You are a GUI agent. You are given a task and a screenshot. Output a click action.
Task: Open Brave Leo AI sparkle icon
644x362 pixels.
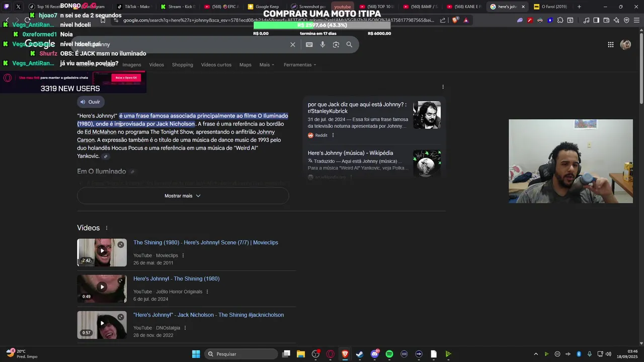pos(616,20)
